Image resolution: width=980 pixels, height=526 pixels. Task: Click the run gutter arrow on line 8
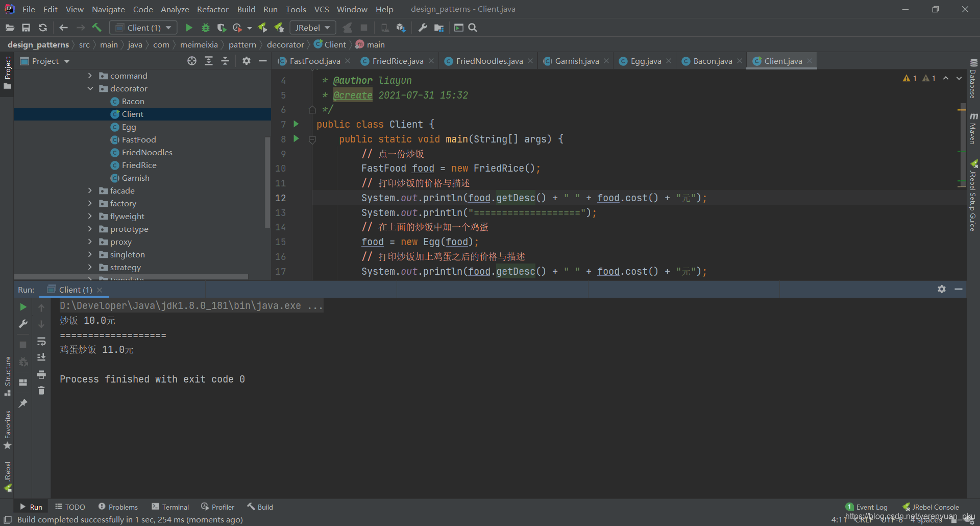click(x=296, y=138)
